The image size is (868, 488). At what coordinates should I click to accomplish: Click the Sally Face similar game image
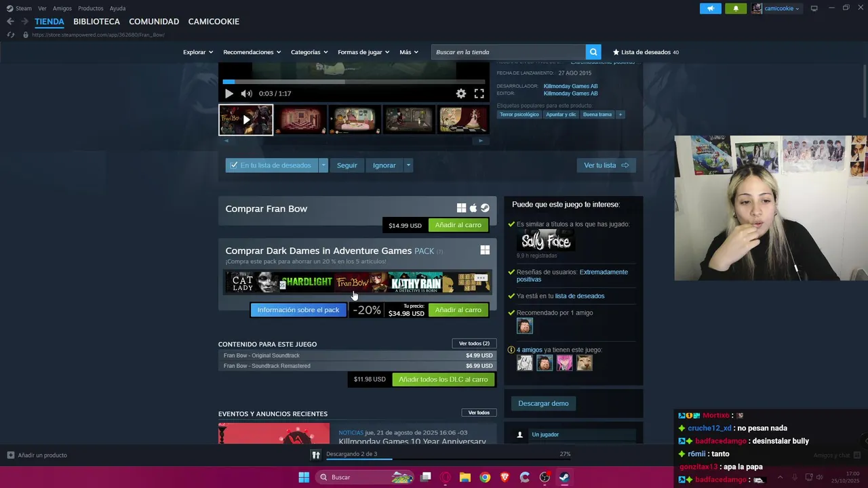coord(546,241)
